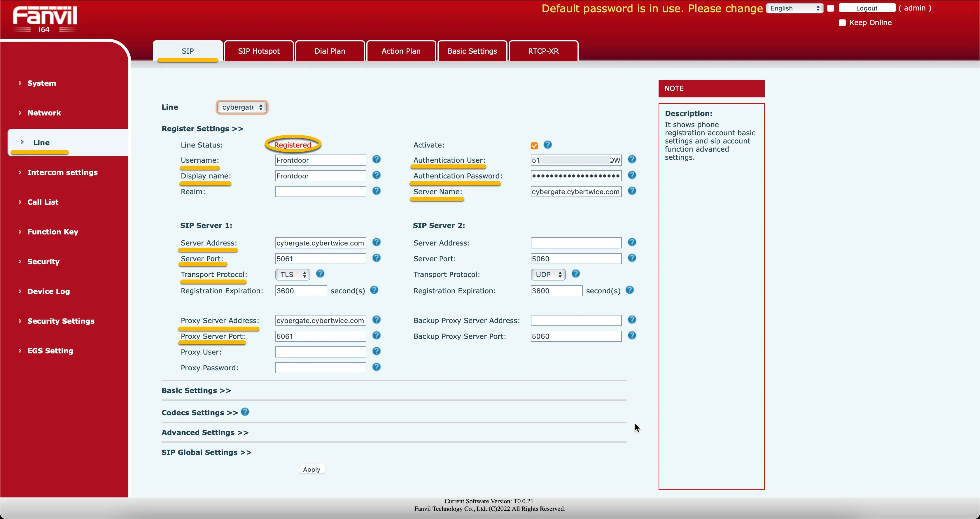Click help icon beside TLS transport protocol

pyautogui.click(x=320, y=274)
